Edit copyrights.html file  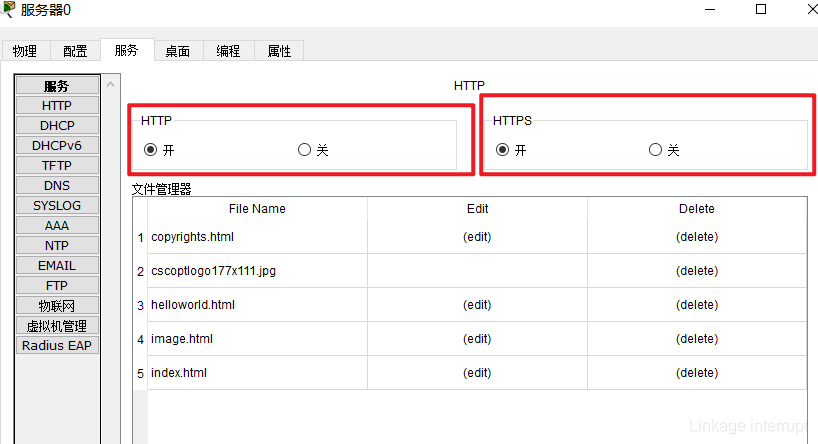coord(477,237)
